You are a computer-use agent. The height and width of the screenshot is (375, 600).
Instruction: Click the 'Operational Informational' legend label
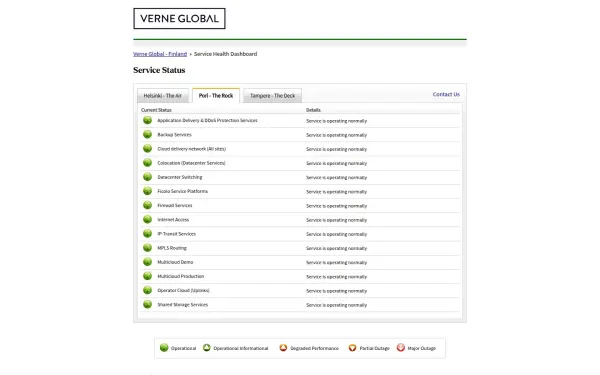click(x=241, y=348)
